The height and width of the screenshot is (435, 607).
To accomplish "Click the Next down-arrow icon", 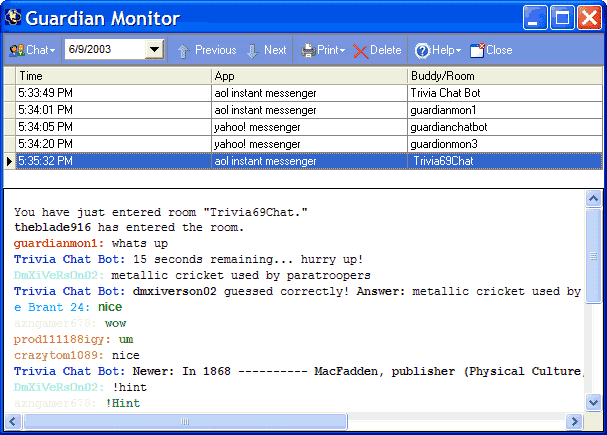I will (x=252, y=51).
